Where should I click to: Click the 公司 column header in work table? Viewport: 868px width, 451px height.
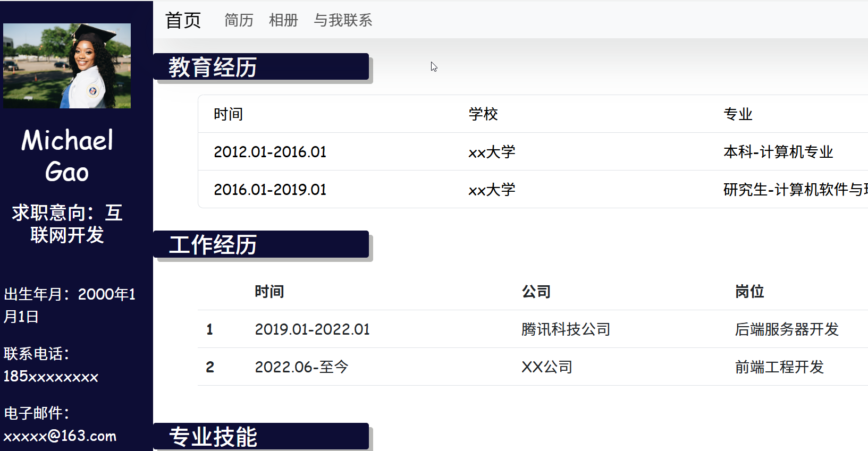pyautogui.click(x=536, y=292)
